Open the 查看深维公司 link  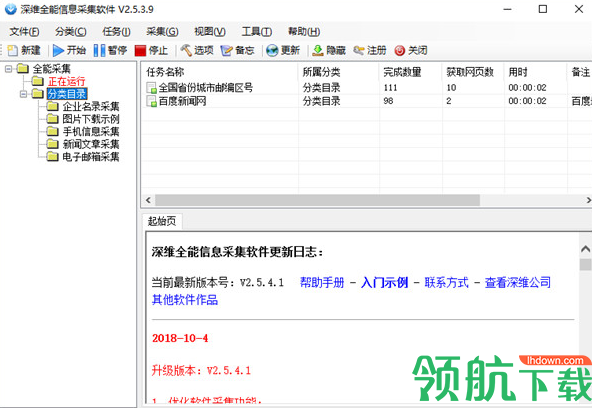(518, 282)
